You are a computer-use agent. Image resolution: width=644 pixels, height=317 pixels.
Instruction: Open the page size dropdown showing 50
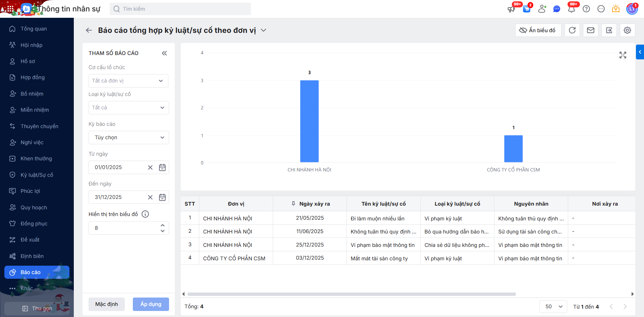(x=553, y=307)
